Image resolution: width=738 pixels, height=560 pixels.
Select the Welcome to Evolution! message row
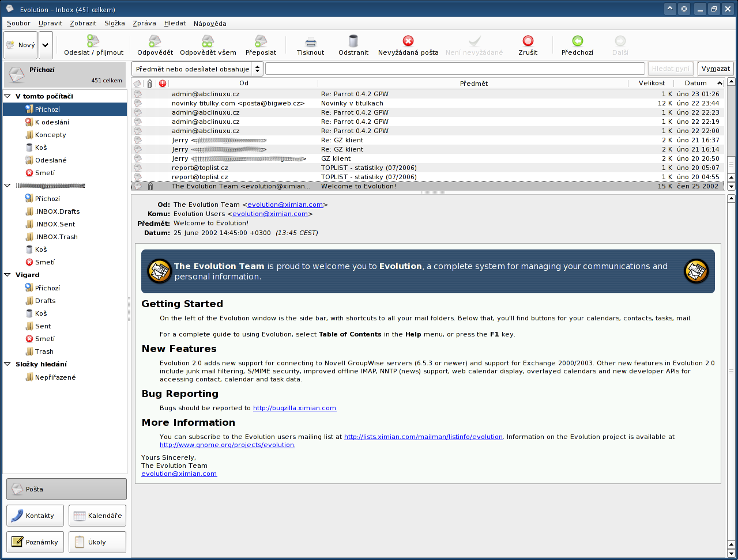[428, 186]
